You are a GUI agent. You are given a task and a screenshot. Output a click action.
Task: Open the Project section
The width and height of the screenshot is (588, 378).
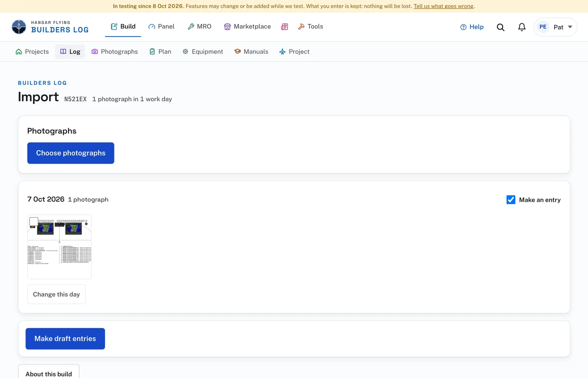pos(294,52)
